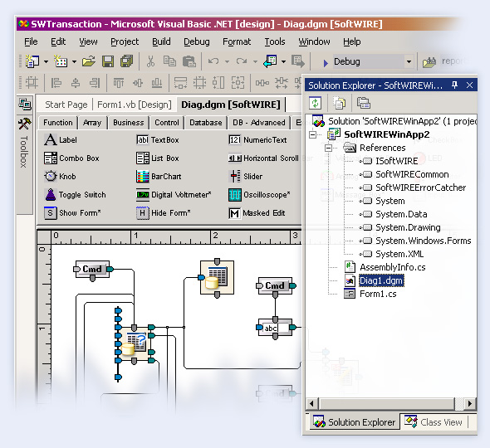Open the Debug configuration dropdown
This screenshot has height=448, width=490.
[409, 62]
